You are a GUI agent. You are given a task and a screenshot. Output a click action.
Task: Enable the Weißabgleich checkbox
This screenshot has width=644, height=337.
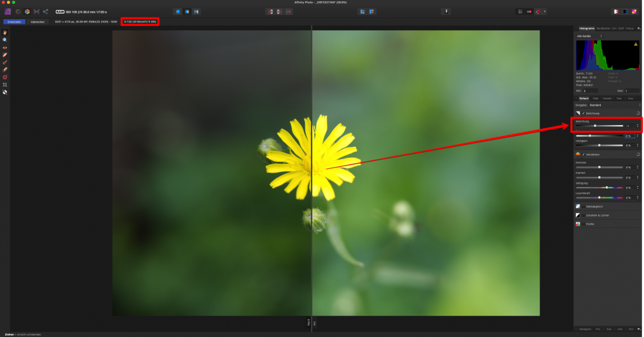pyautogui.click(x=583, y=206)
